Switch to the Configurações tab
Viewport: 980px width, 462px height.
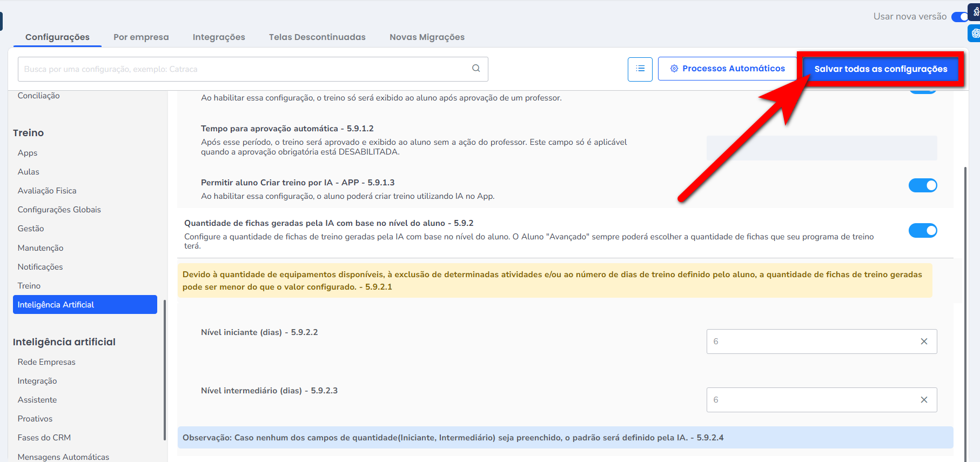57,37
